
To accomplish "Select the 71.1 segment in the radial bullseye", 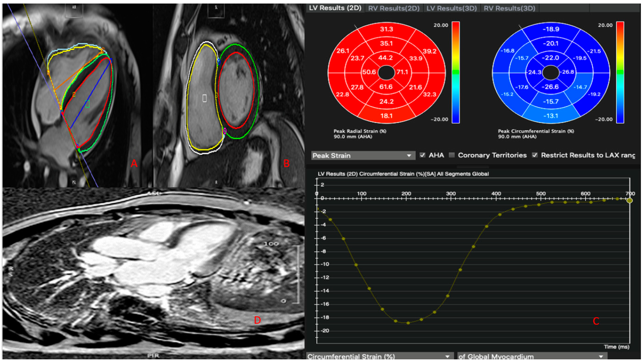I will (402, 72).
